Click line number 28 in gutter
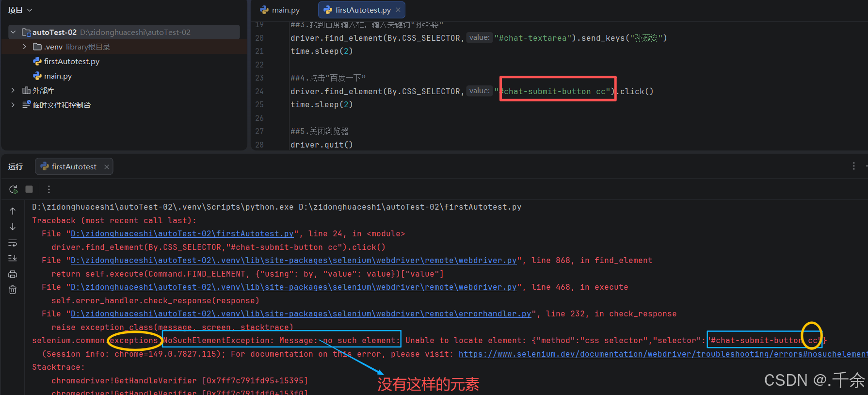 [259, 145]
